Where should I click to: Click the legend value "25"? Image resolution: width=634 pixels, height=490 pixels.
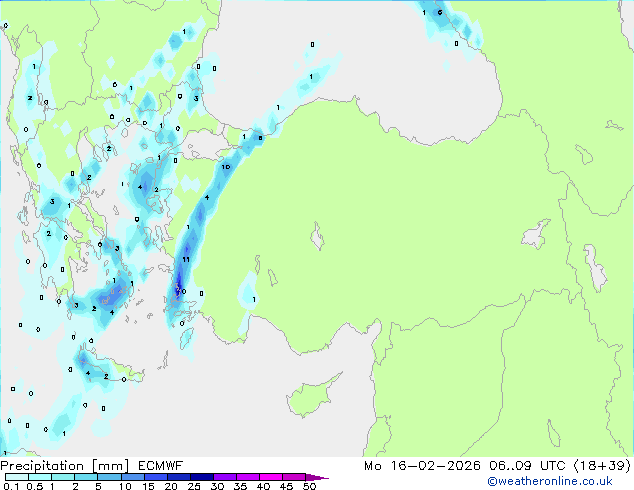pyautogui.click(x=194, y=486)
